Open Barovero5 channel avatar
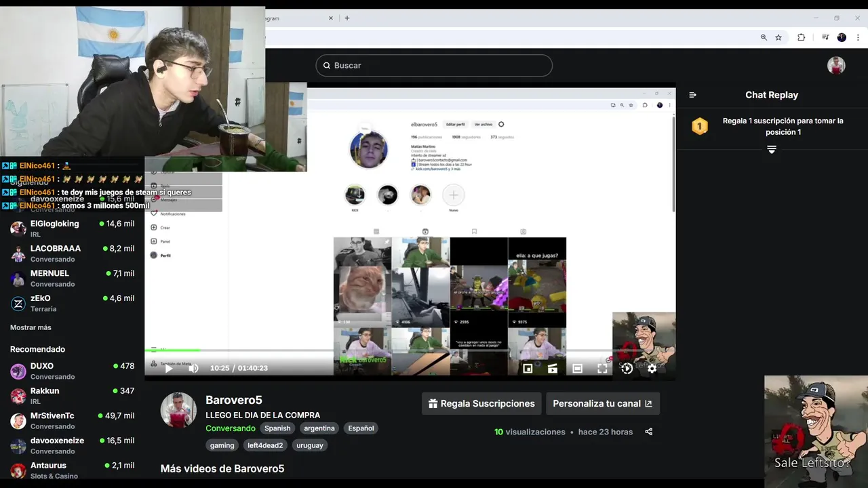Image resolution: width=868 pixels, height=488 pixels. click(178, 409)
